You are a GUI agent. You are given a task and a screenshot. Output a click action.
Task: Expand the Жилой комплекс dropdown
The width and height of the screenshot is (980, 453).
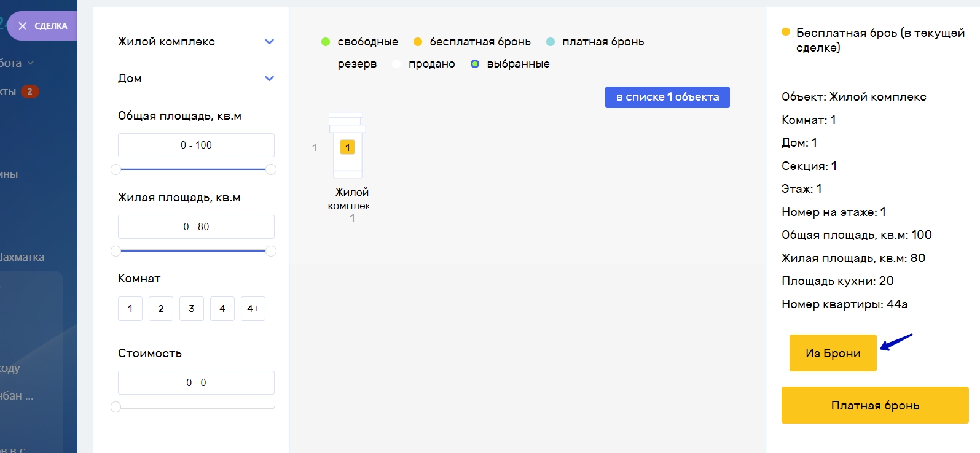pos(269,42)
